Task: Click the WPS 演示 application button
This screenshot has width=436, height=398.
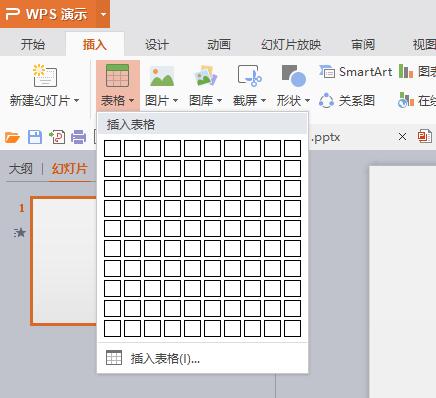Action: [x=48, y=14]
